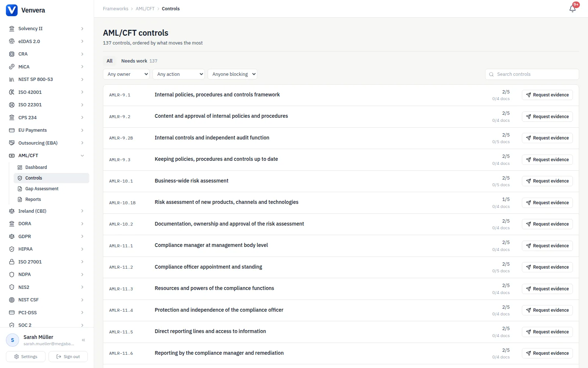Click Sarah Müller's avatar
588x368 pixels.
[12, 340]
